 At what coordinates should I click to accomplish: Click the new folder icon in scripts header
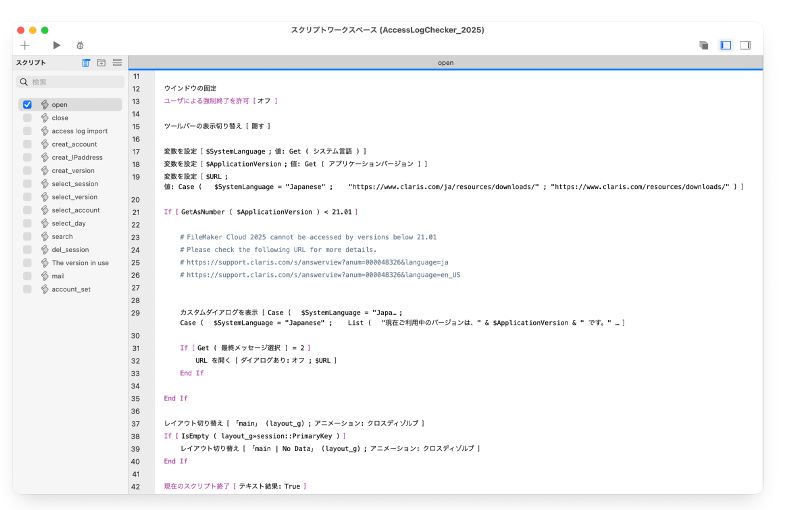[x=101, y=63]
